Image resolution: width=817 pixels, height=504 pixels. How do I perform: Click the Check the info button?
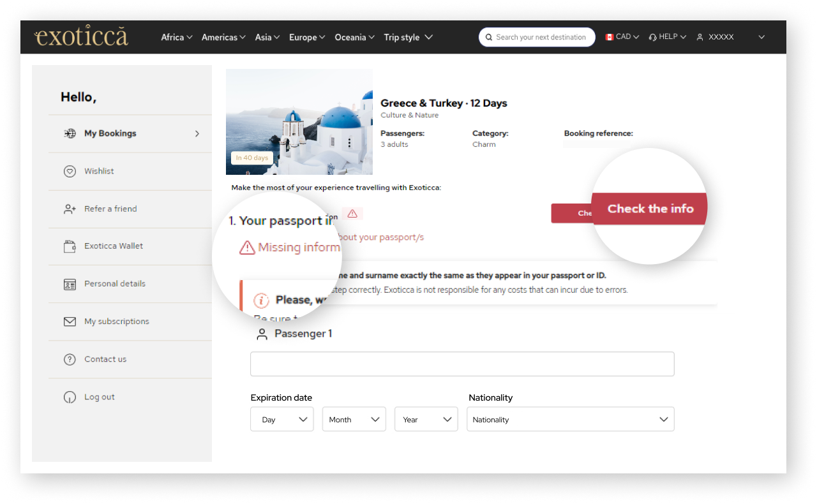(x=650, y=209)
